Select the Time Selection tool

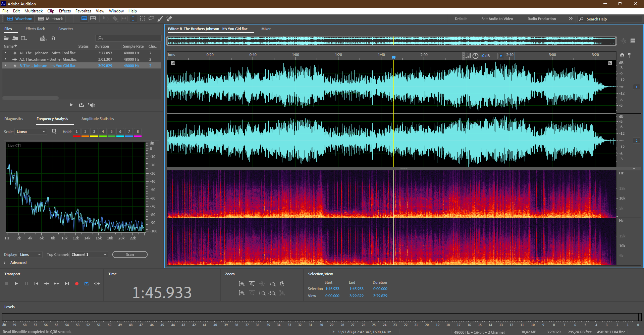pyautogui.click(x=133, y=19)
